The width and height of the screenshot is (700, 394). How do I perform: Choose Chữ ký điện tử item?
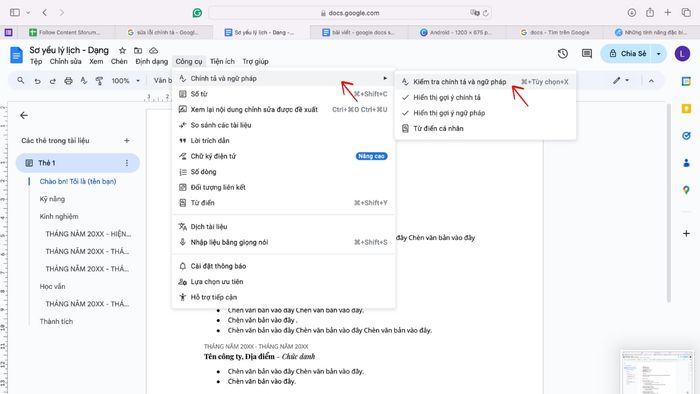(283, 156)
